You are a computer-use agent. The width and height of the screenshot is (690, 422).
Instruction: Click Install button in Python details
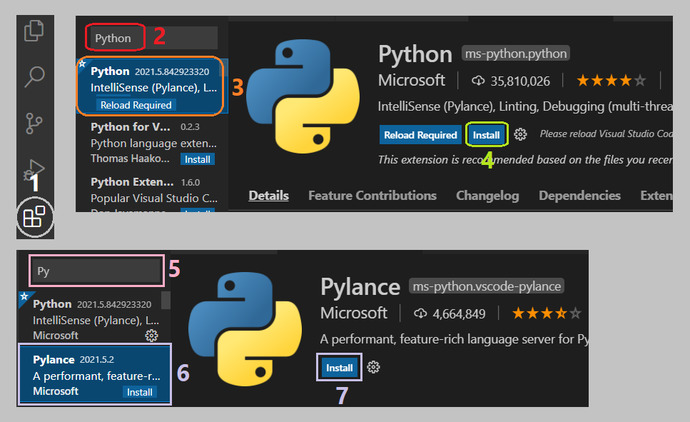[x=486, y=135]
